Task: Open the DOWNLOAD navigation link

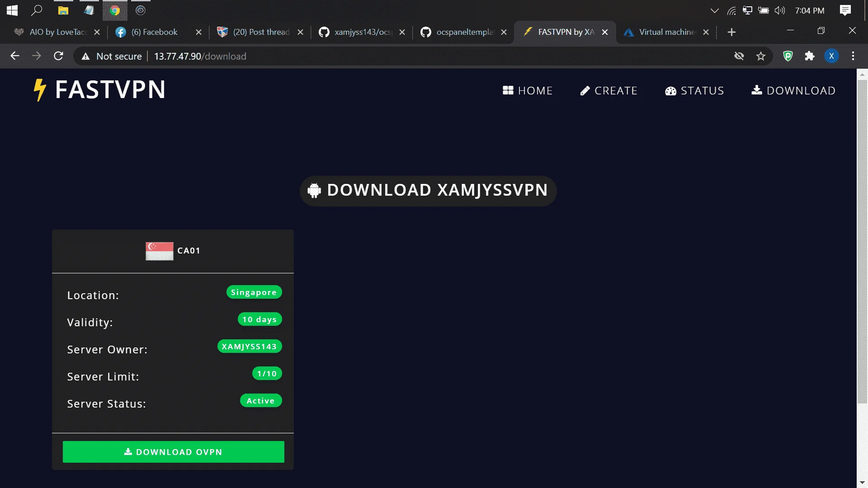Action: pos(793,91)
